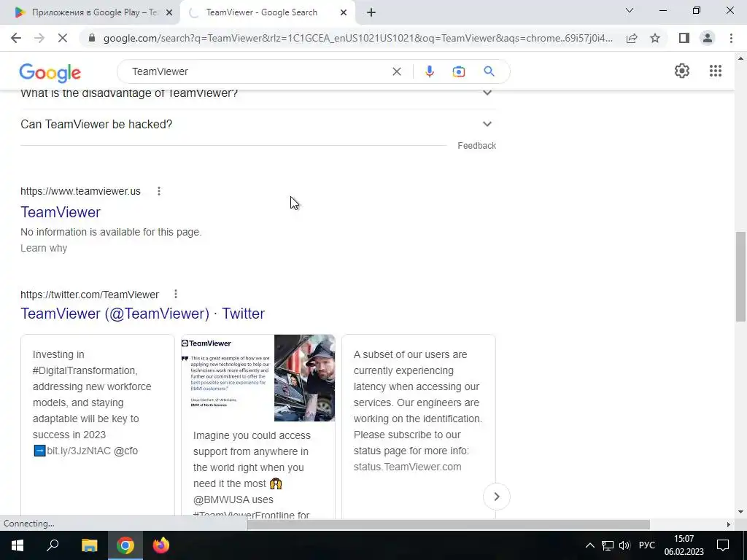Open the Windows notification center
The image size is (747, 560).
click(723, 545)
